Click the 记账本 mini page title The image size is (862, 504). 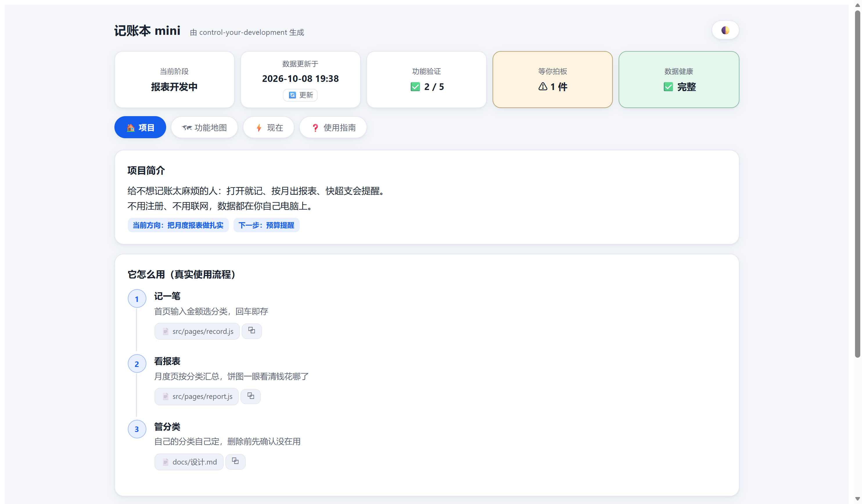pyautogui.click(x=147, y=31)
